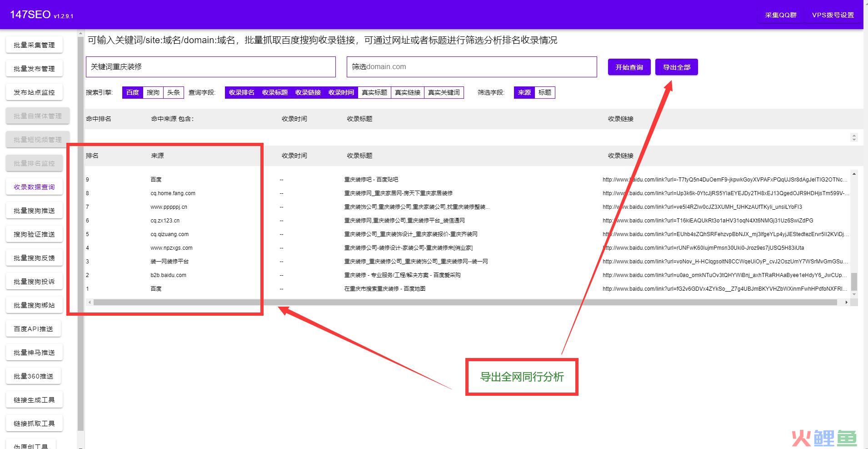Open 批量搜狗推送 in sidebar
Screen dimensions: 868x449
(34, 211)
